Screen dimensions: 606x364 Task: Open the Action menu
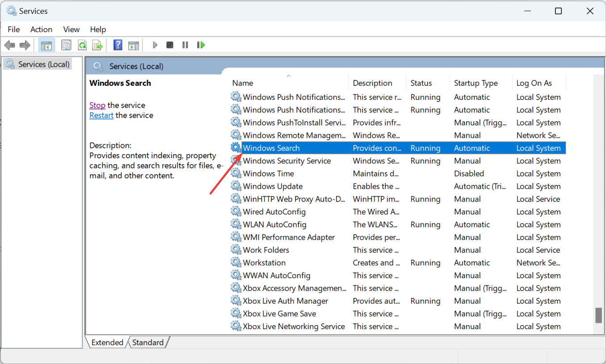coord(41,29)
